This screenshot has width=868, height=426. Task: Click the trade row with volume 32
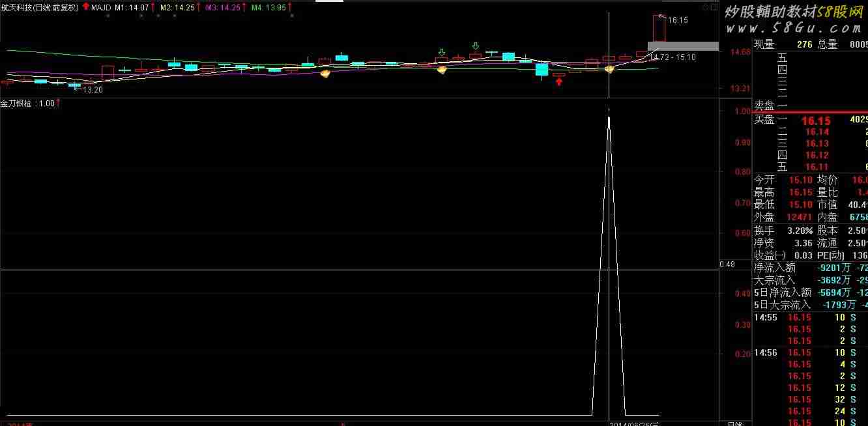[811, 400]
